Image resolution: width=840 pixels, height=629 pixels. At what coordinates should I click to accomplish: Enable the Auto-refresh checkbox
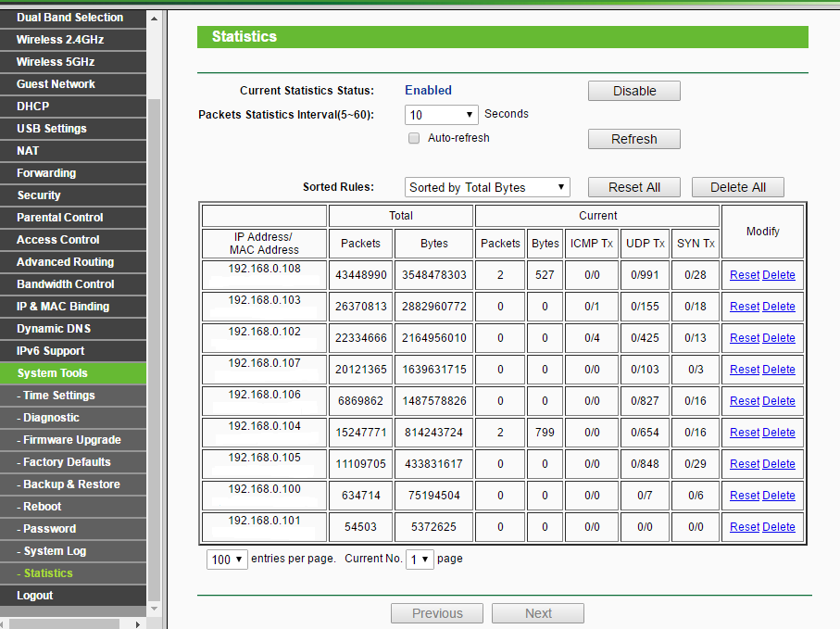click(x=414, y=138)
